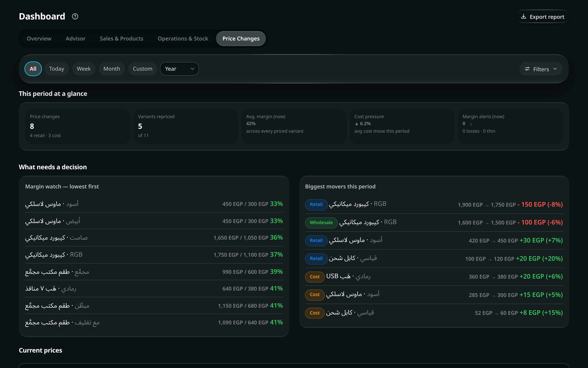Open the Price changes card showing 8

tap(78, 126)
